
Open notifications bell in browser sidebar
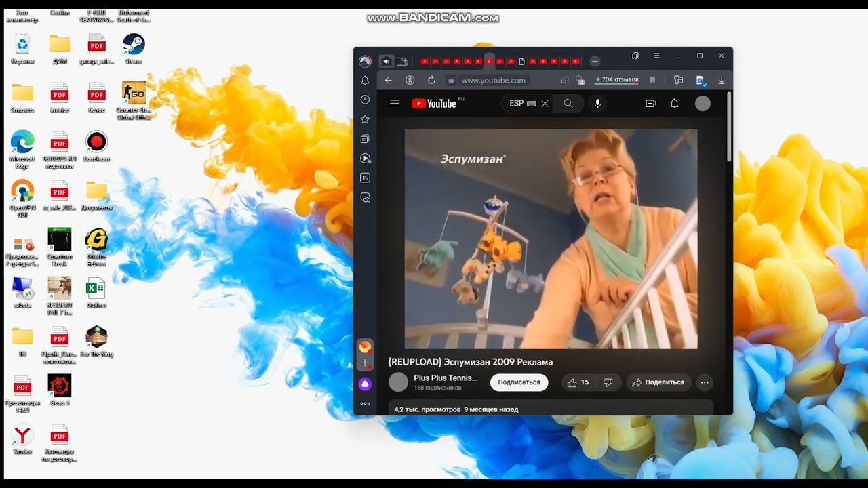click(x=365, y=80)
